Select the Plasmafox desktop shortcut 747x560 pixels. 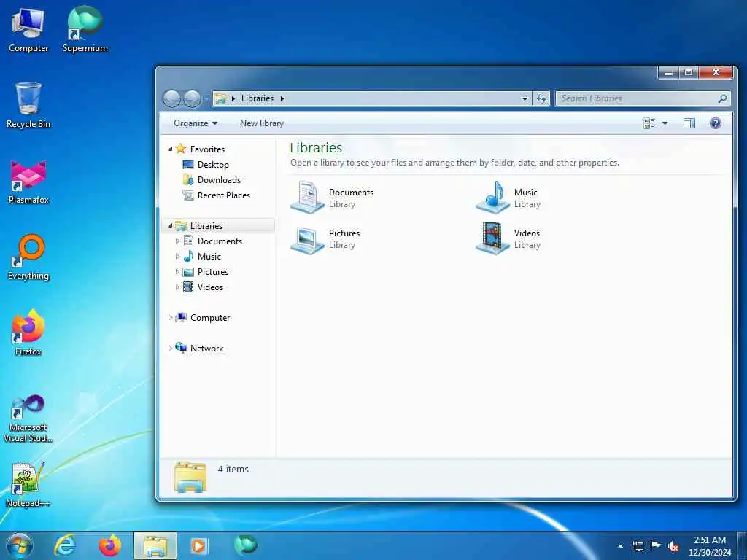[x=28, y=182]
